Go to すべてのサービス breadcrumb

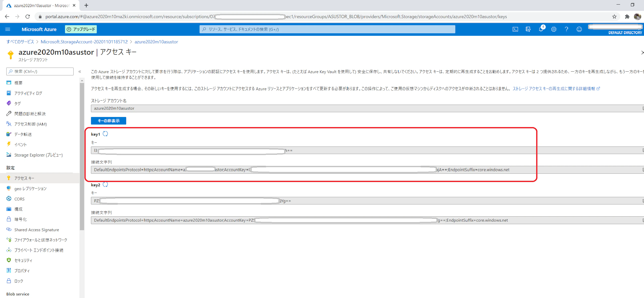point(20,42)
